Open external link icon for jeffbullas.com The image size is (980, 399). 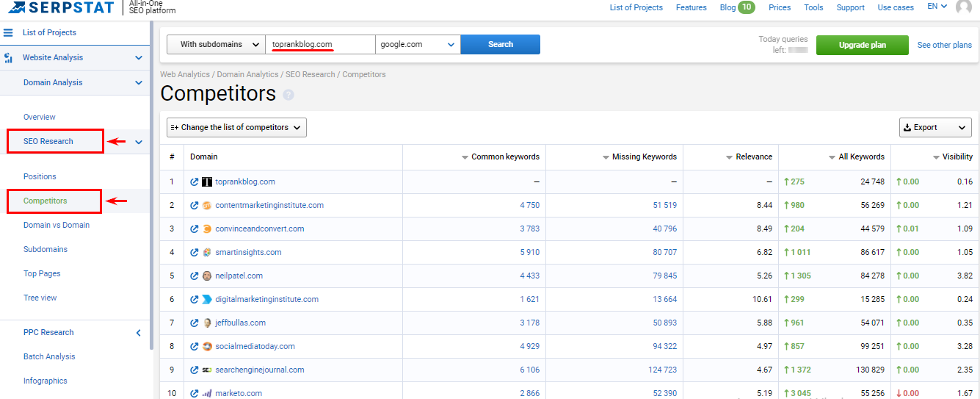[x=195, y=323]
